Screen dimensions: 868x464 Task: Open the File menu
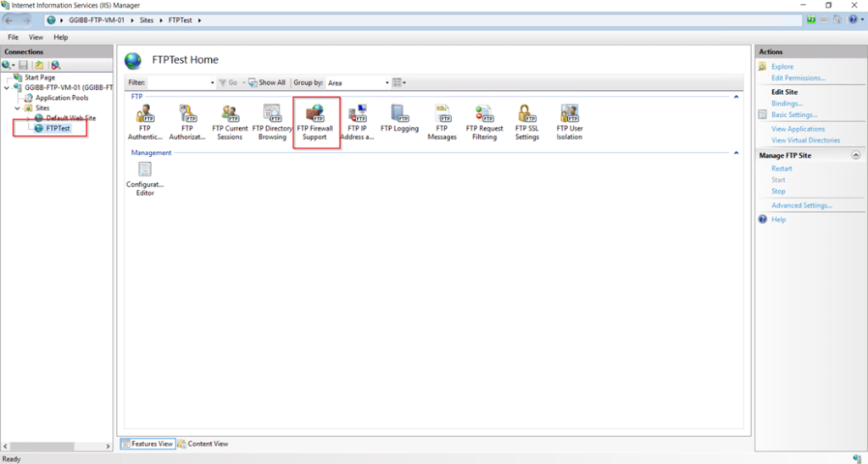pos(13,37)
